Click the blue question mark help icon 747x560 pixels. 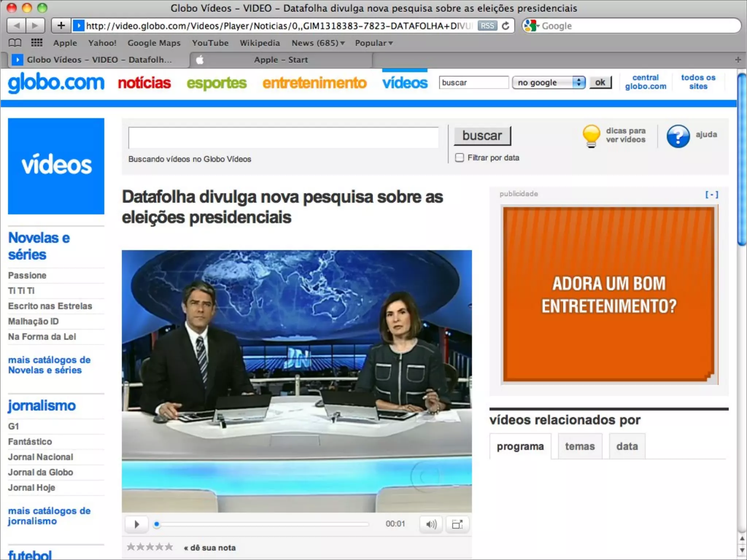pos(678,136)
